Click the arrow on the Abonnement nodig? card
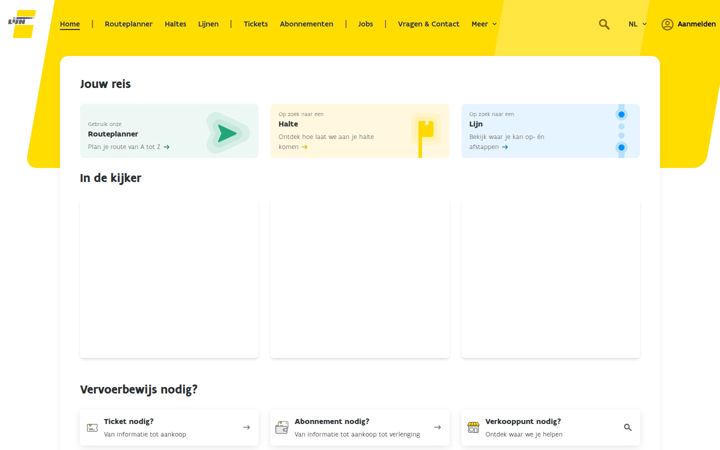 coord(437,427)
